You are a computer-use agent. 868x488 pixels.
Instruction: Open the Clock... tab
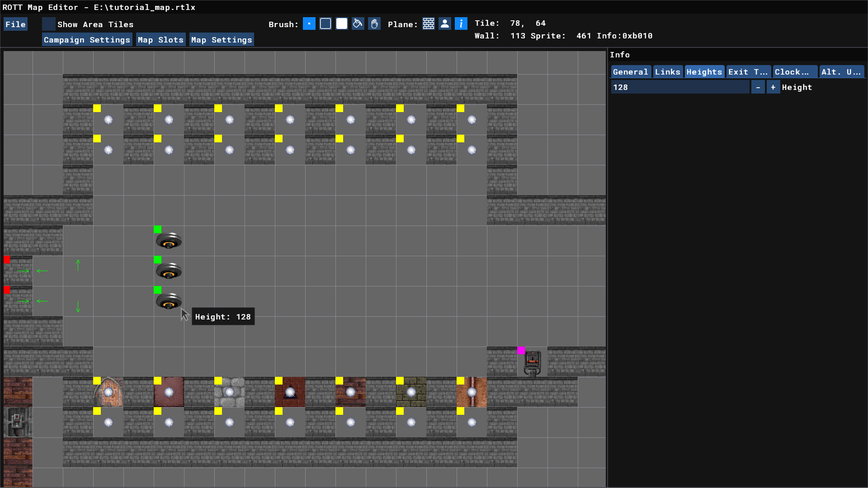click(x=794, y=72)
